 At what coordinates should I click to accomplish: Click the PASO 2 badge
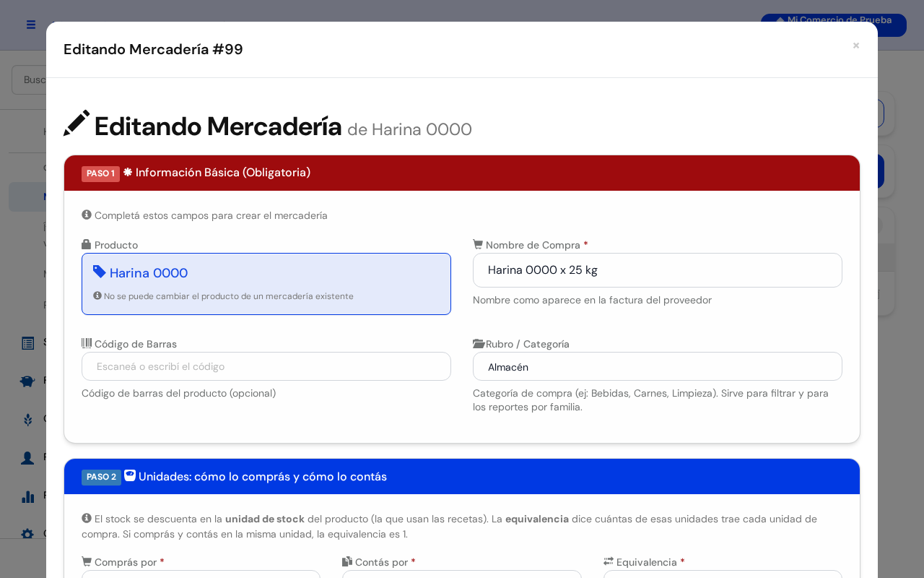pos(101,477)
